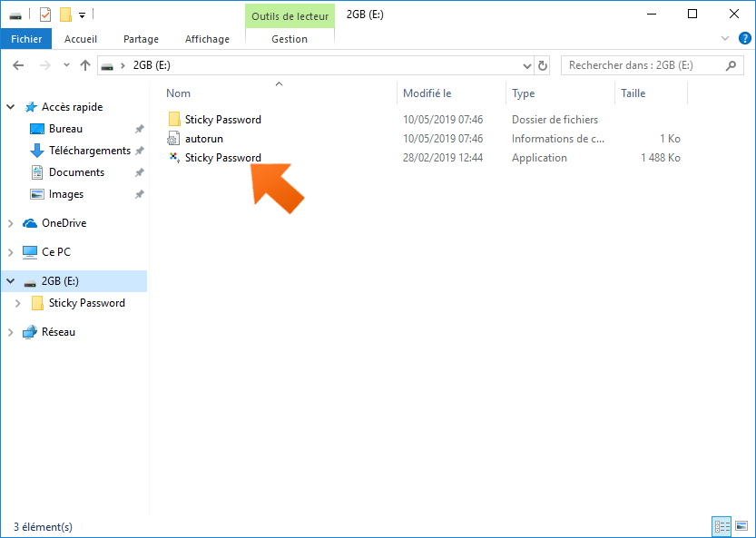Select Accès rapide in the navigation pane
This screenshot has height=538, width=756.
[x=72, y=107]
